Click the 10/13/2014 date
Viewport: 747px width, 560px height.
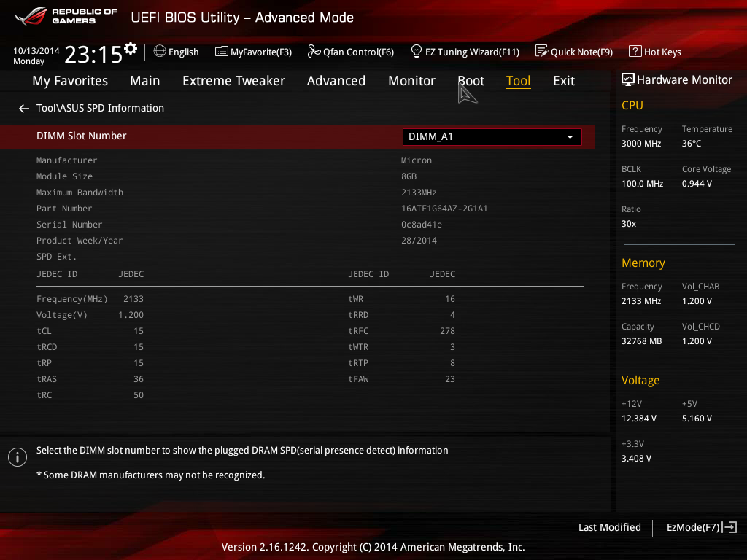[36, 50]
